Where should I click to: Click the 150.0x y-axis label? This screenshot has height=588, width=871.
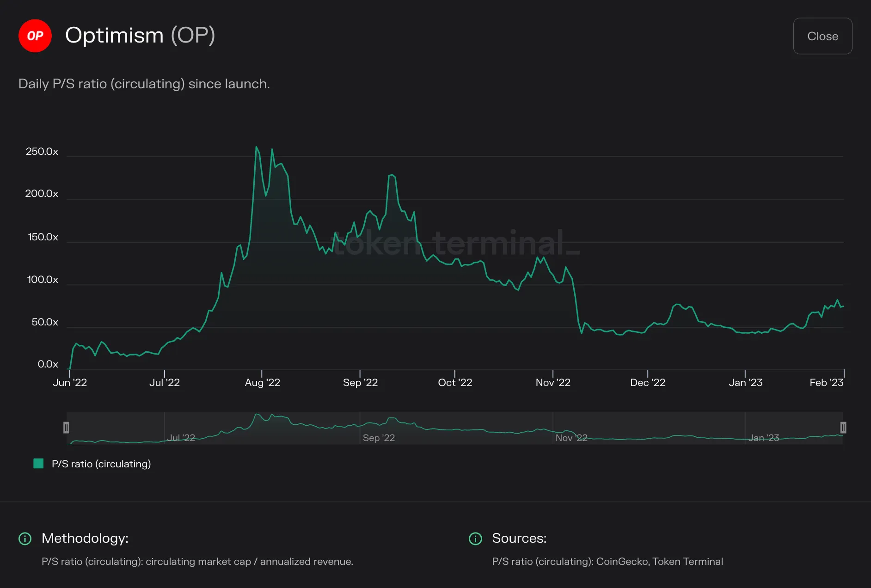(43, 237)
